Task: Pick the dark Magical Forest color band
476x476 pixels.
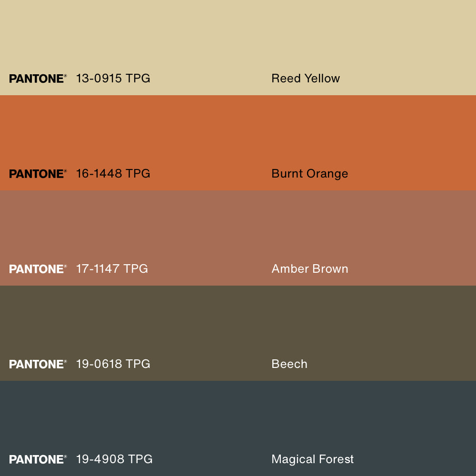Action: (238, 419)
